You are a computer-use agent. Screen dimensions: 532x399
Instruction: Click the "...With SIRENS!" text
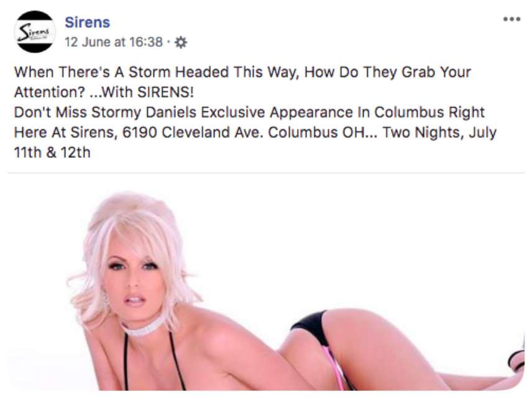(x=142, y=92)
